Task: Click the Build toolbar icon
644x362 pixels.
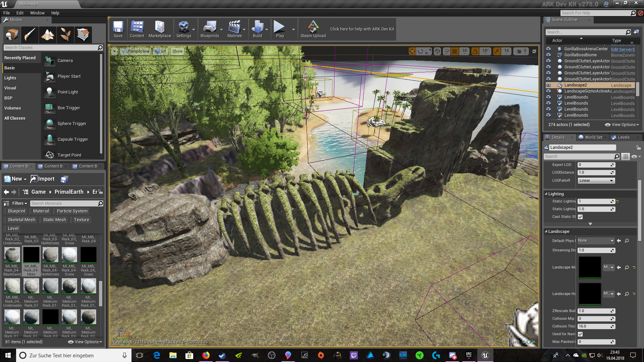Action: click(257, 29)
